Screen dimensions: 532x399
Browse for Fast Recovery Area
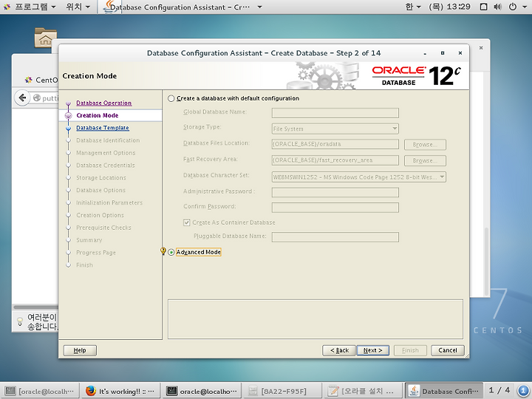425,160
